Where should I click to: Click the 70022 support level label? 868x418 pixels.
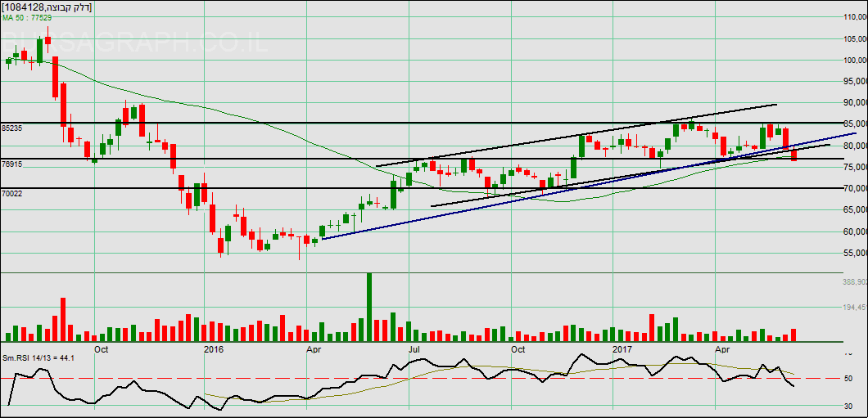coord(12,194)
